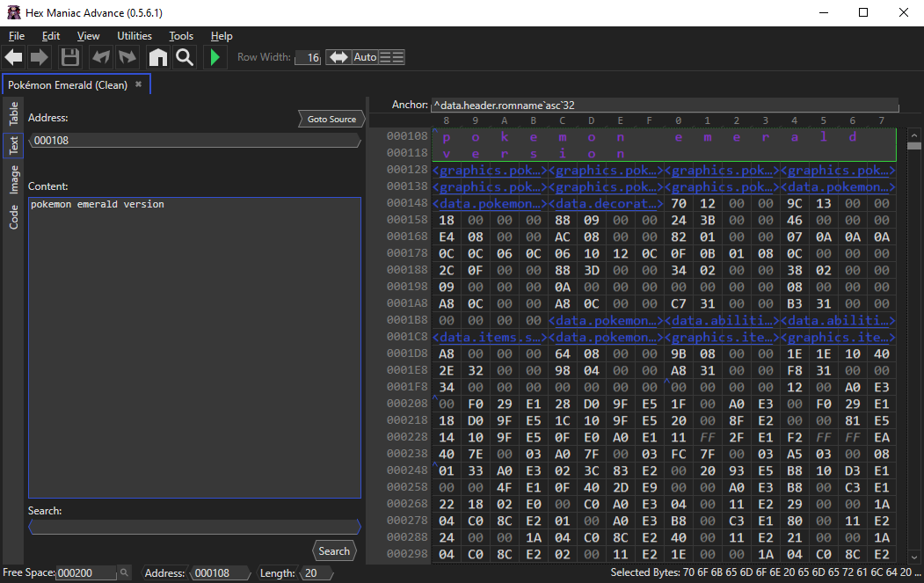Go to home address via house icon

(158, 57)
